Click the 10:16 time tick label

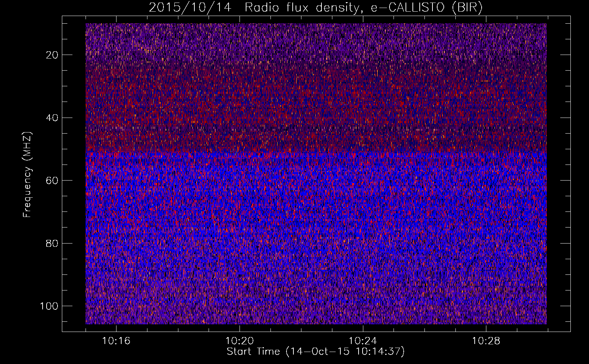[116, 341]
